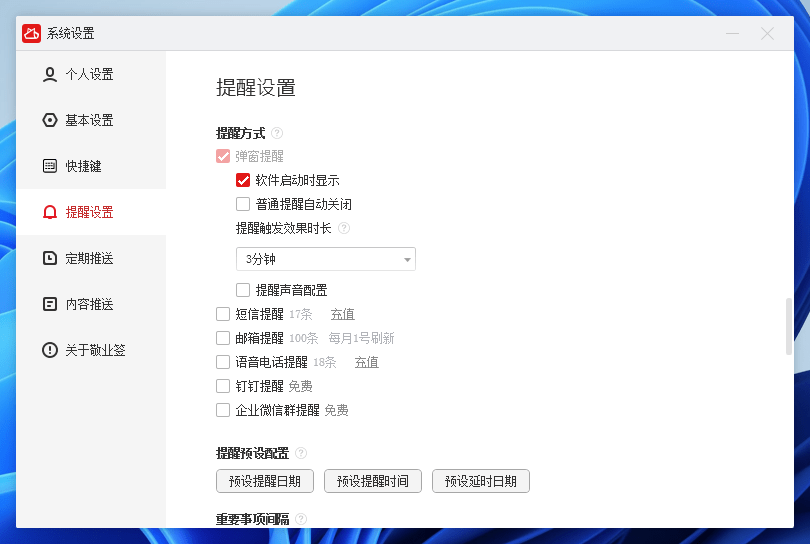Switch to 定期推送 settings
Screen dimensions: 810x544
click(89, 258)
